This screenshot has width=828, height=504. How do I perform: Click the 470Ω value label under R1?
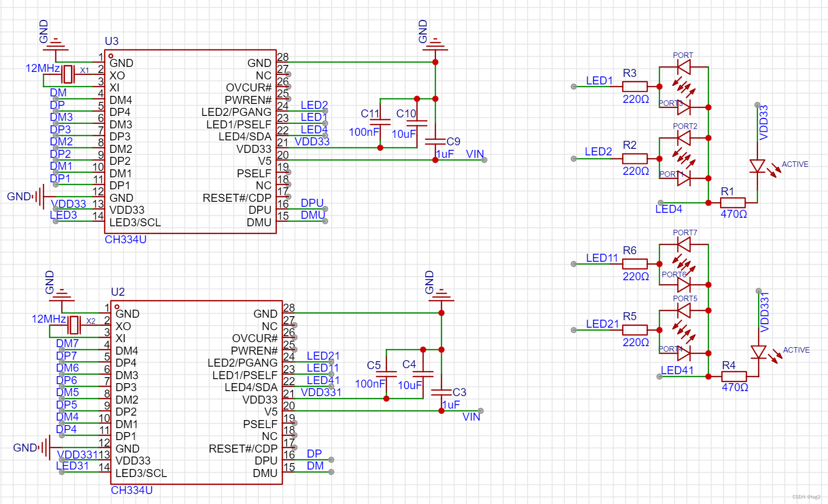734,214
